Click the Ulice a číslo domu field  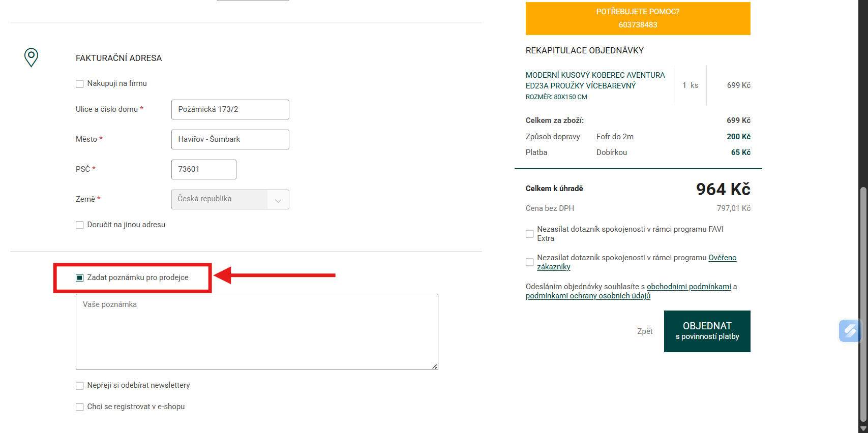point(230,109)
